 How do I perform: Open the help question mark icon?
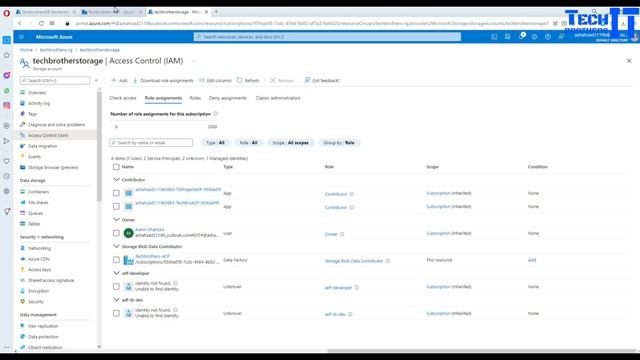pyautogui.click(x=548, y=37)
